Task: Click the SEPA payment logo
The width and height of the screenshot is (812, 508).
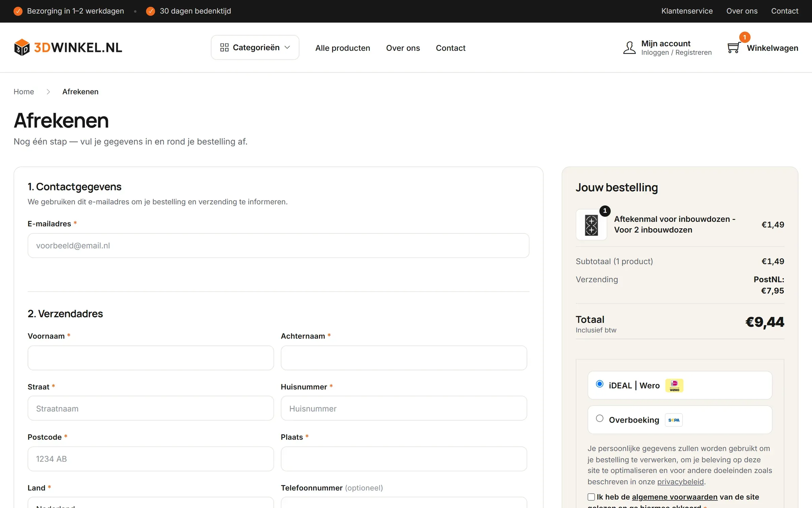Action: click(673, 420)
